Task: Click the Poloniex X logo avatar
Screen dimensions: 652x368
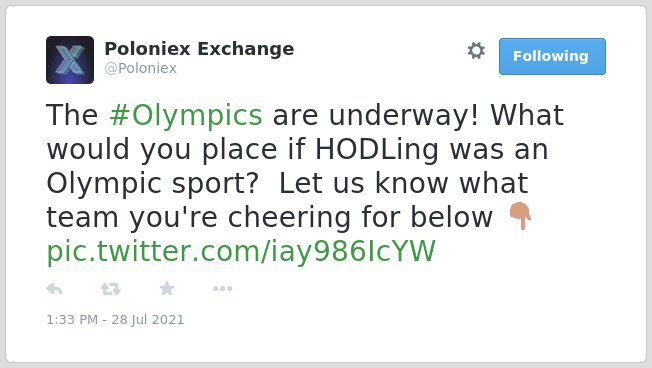Action: pos(70,60)
